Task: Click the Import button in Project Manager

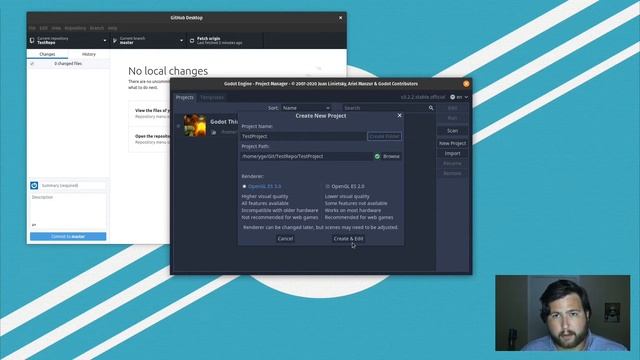Action: click(452, 153)
